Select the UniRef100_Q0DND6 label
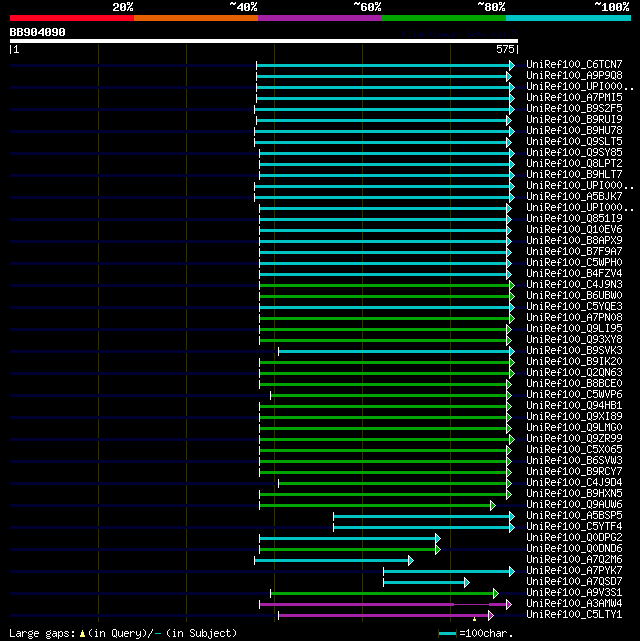 tap(574, 549)
